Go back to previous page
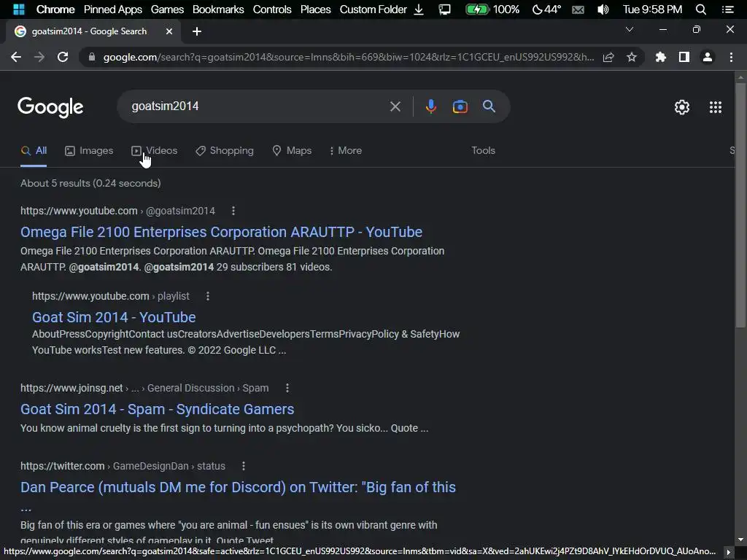The height and width of the screenshot is (560, 747). pyautogui.click(x=16, y=57)
